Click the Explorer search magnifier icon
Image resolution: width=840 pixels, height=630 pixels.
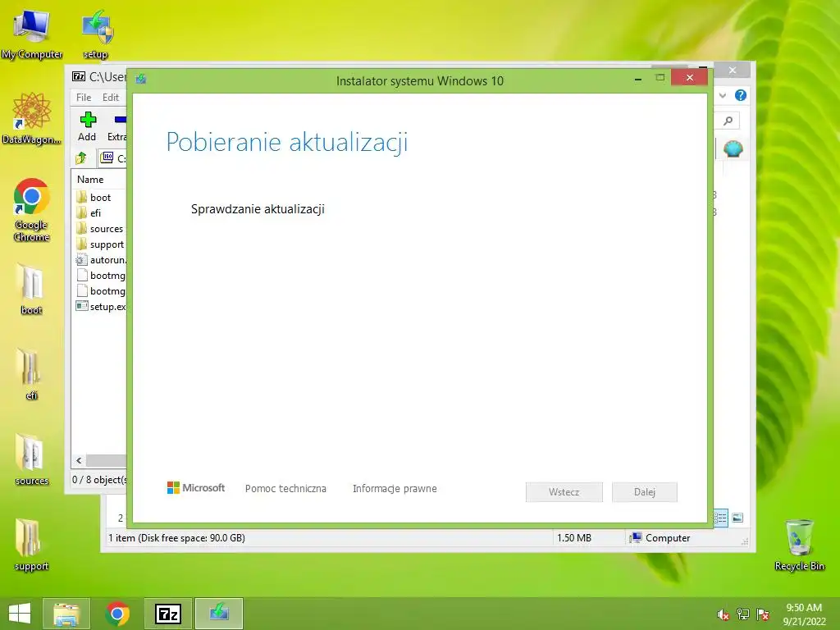click(x=728, y=121)
